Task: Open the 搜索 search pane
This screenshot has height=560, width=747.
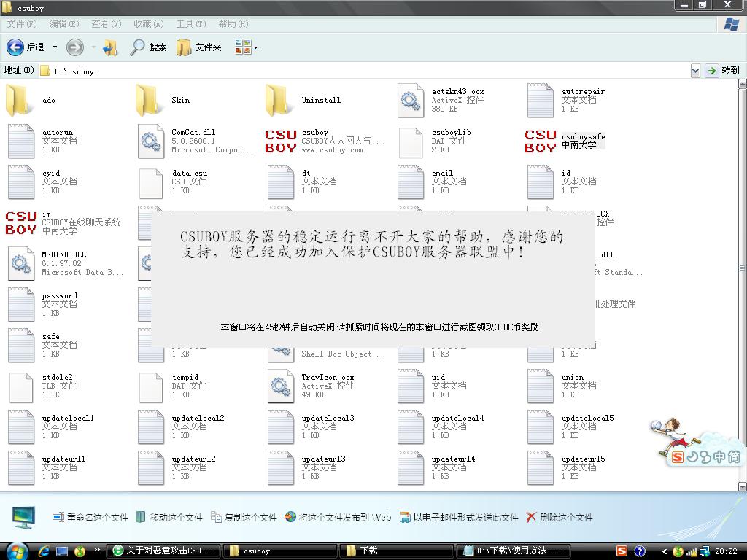Action: 148,47
